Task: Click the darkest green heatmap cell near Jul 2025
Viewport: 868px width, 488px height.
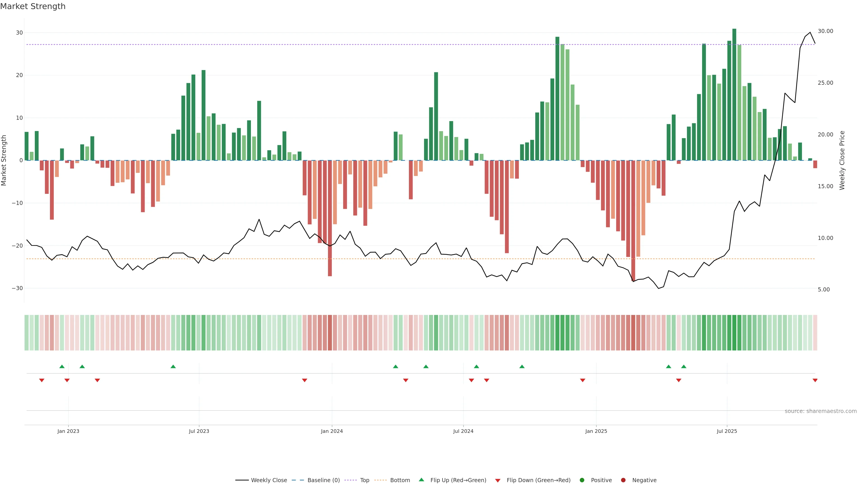Action: (734, 332)
